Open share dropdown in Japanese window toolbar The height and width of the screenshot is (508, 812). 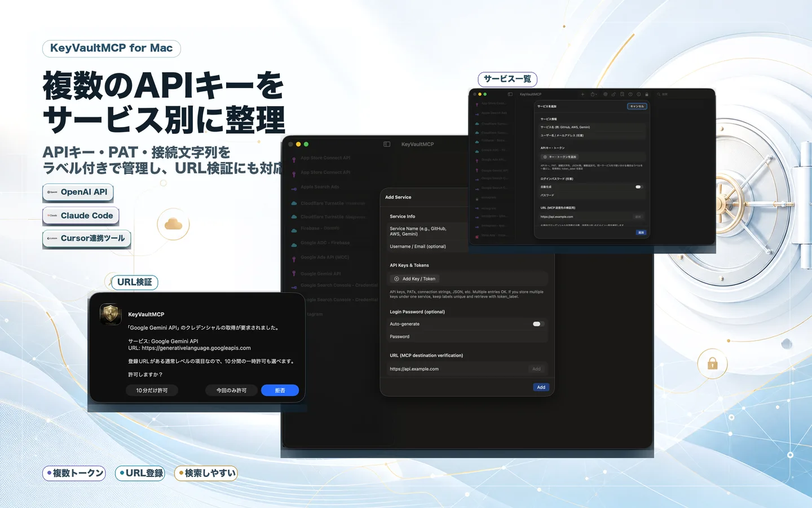[x=594, y=94]
